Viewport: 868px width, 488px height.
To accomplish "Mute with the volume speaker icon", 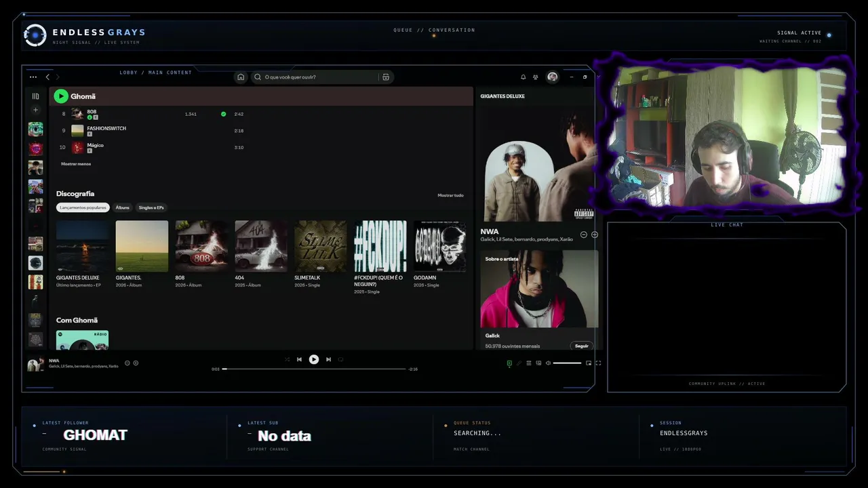I will [548, 363].
